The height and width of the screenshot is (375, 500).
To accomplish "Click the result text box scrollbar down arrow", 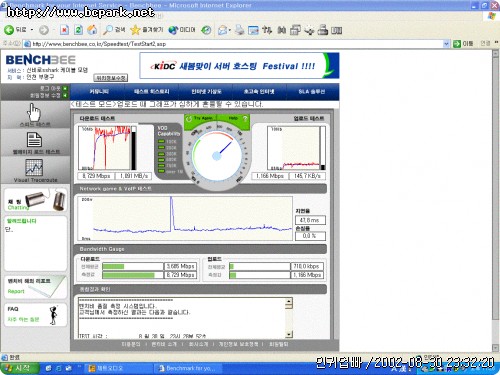I will click(x=289, y=334).
